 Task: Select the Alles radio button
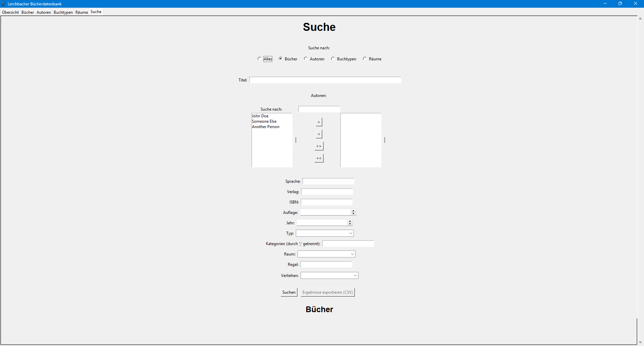coord(259,59)
